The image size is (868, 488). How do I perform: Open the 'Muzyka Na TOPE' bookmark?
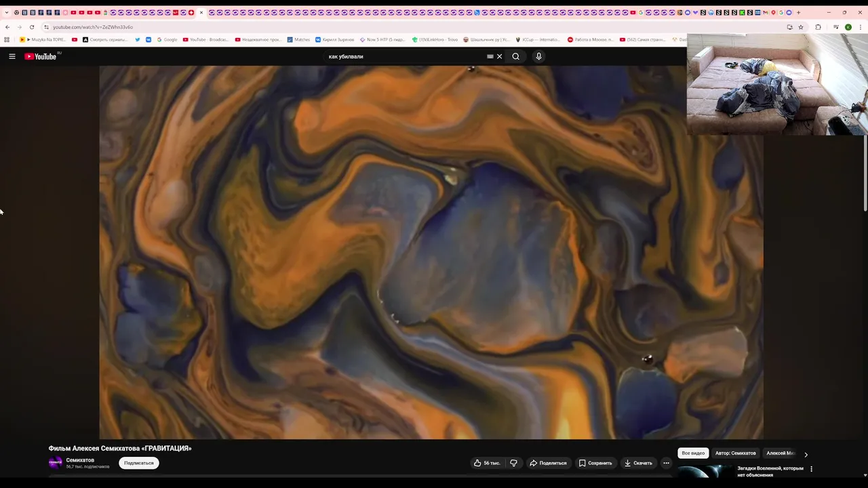(43, 39)
